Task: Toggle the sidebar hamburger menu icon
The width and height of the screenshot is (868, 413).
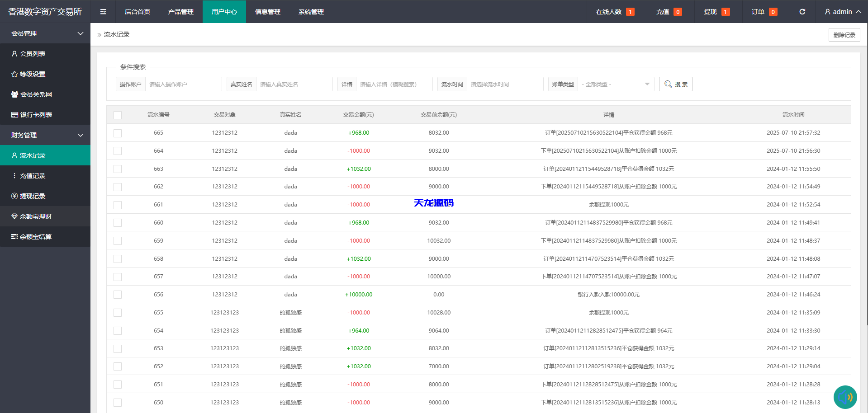Action: (x=103, y=12)
